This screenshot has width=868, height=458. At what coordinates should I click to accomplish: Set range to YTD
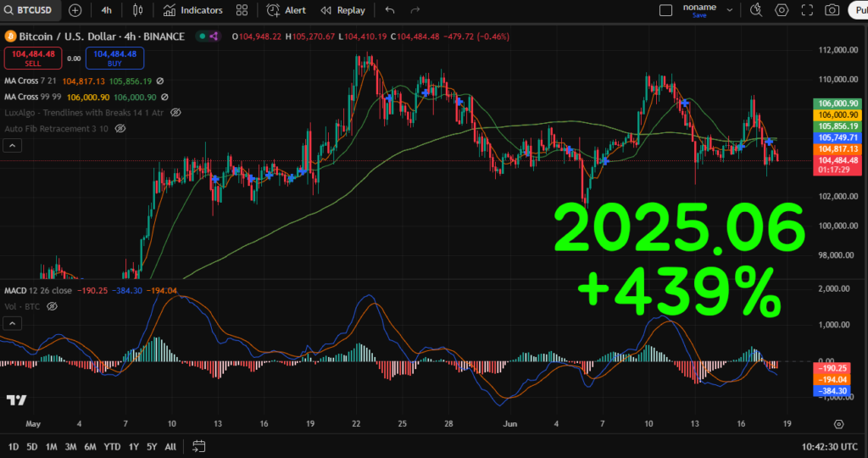[x=113, y=446]
